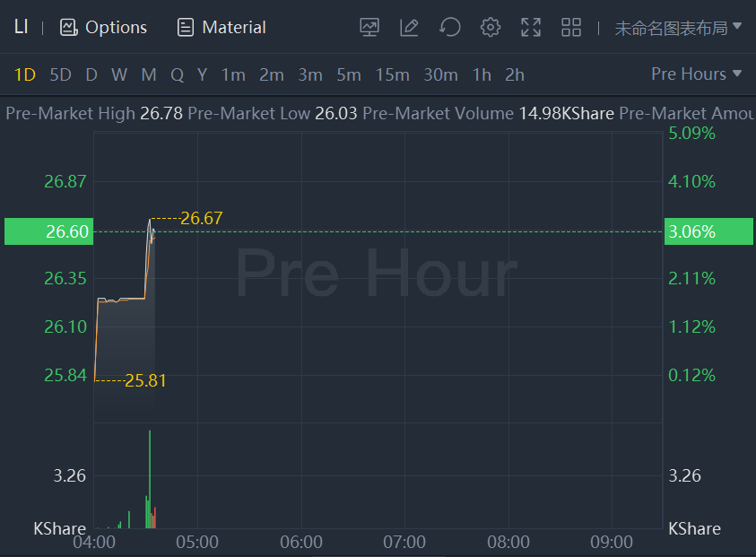The image size is (756, 557).
Task: Select the drawing pencil edit tool
Action: point(409,27)
